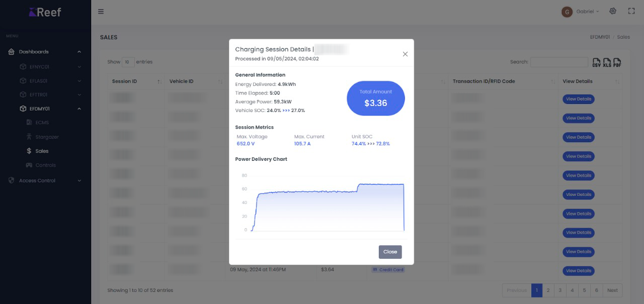The image size is (644, 304).
Task: Click the Search input field
Action: pos(559,62)
